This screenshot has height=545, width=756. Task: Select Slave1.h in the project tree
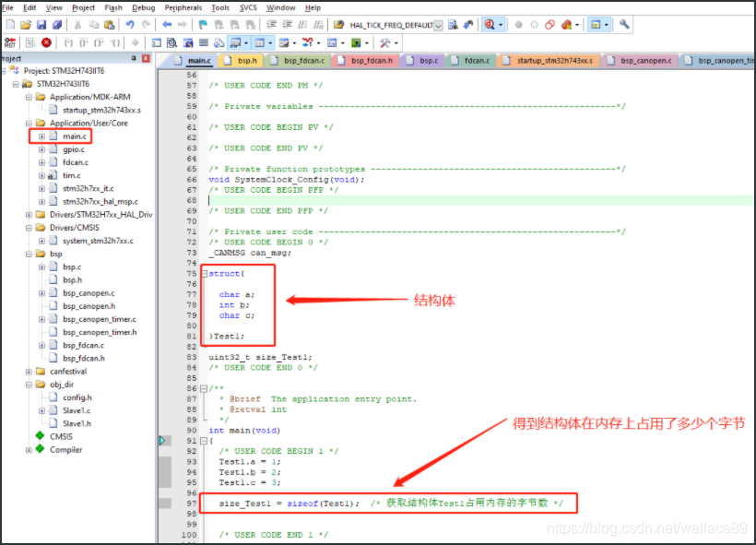coord(77,423)
